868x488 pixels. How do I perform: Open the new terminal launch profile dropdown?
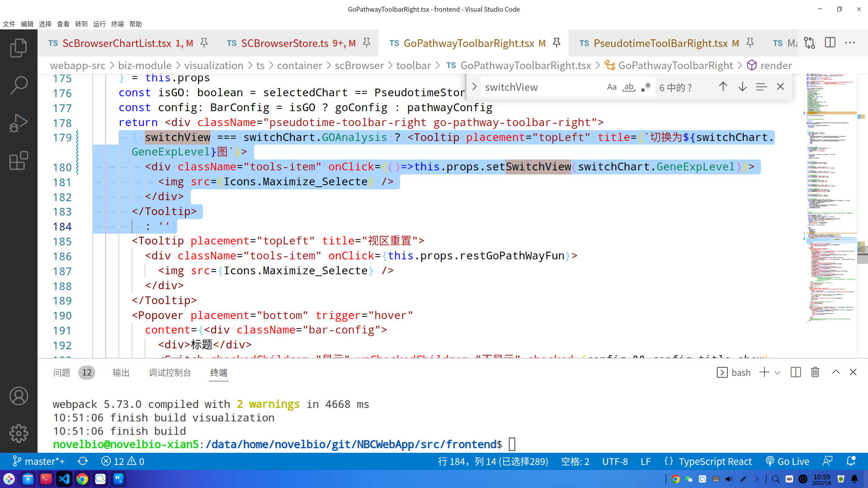(778, 373)
